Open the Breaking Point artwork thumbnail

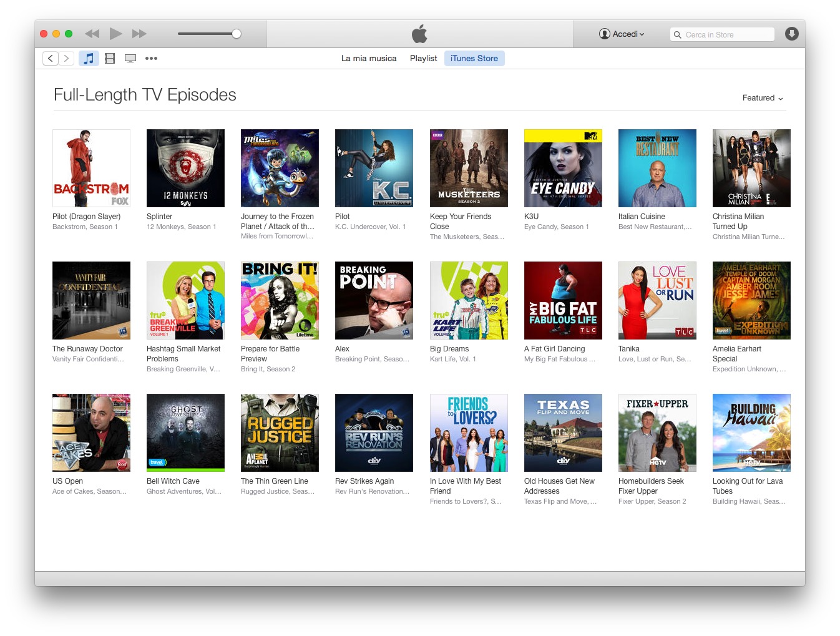pyautogui.click(x=374, y=300)
